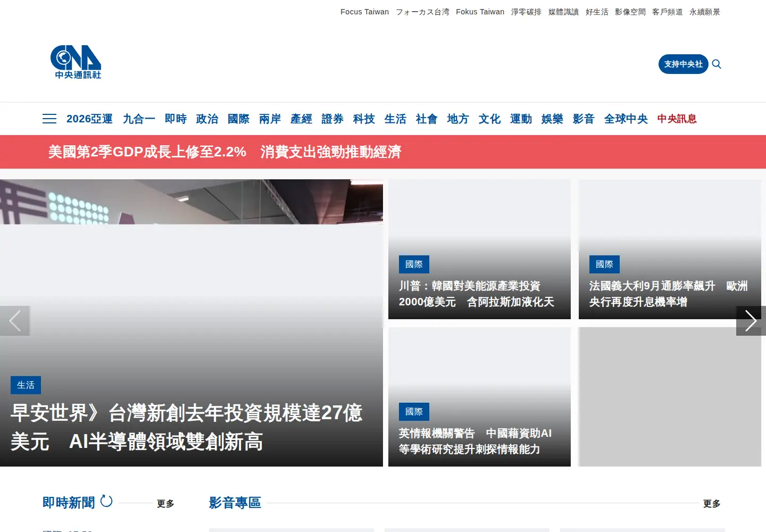The width and height of the screenshot is (766, 532).
Task: Open the 英情報機關警告 story card
Action: [479, 397]
